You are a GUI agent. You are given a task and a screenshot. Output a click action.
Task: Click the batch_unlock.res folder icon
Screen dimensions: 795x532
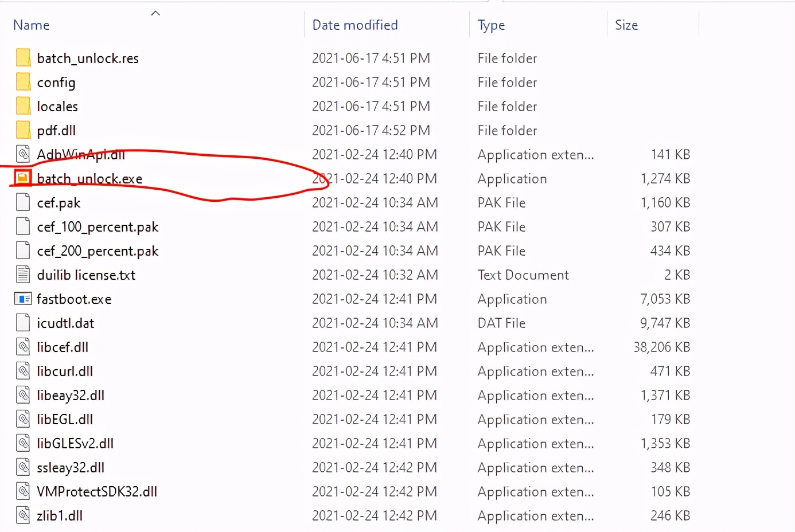tap(23, 58)
